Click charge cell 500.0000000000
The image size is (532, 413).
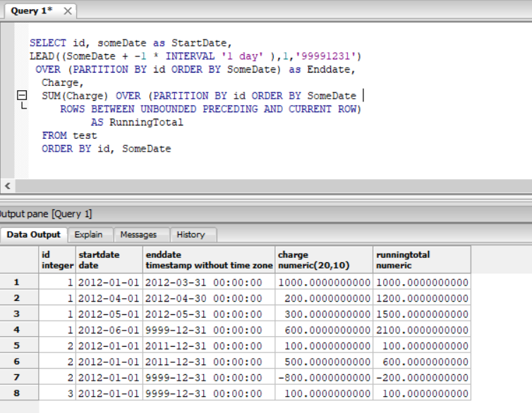tap(324, 362)
